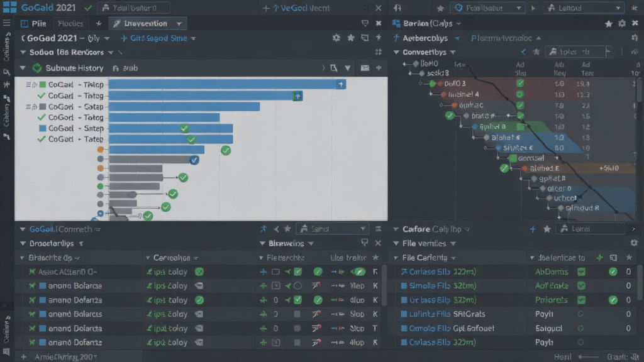Select the Sluhed E tree node
Screen dimensions: 644x362
click(x=544, y=168)
